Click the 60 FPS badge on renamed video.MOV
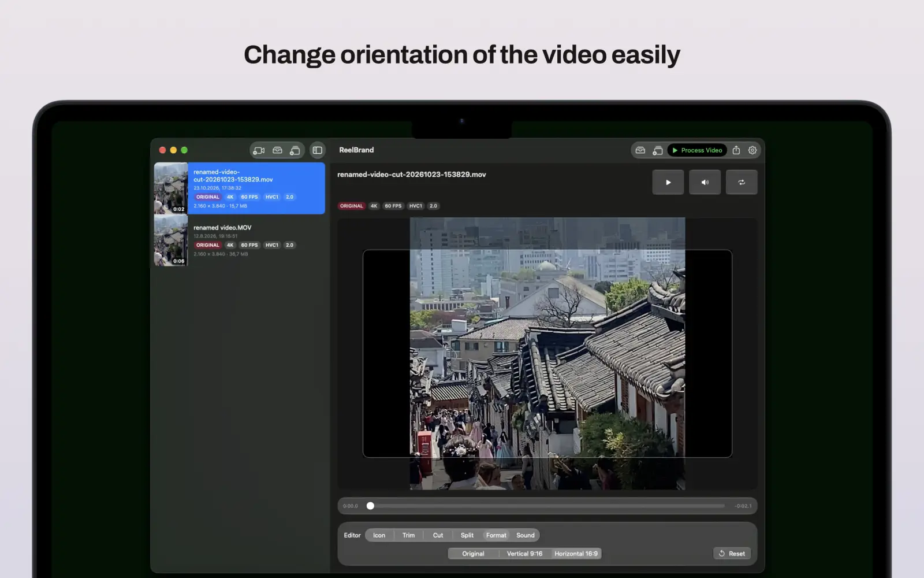The image size is (924, 578). (x=249, y=245)
